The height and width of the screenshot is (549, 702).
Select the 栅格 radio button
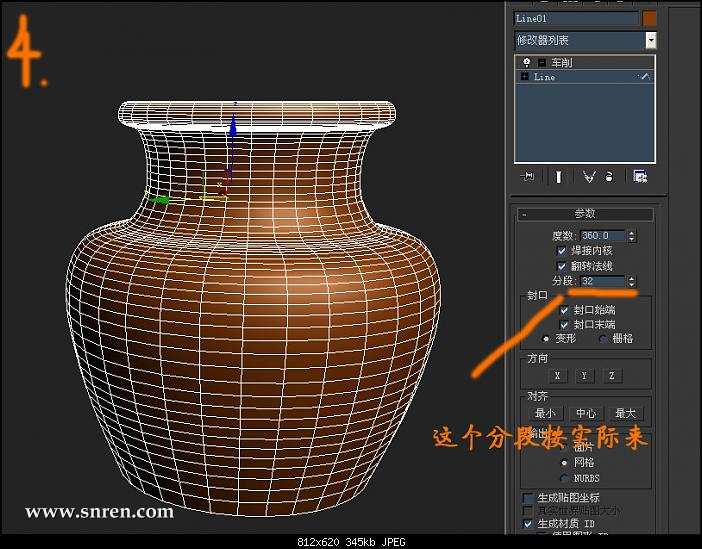coord(602,339)
